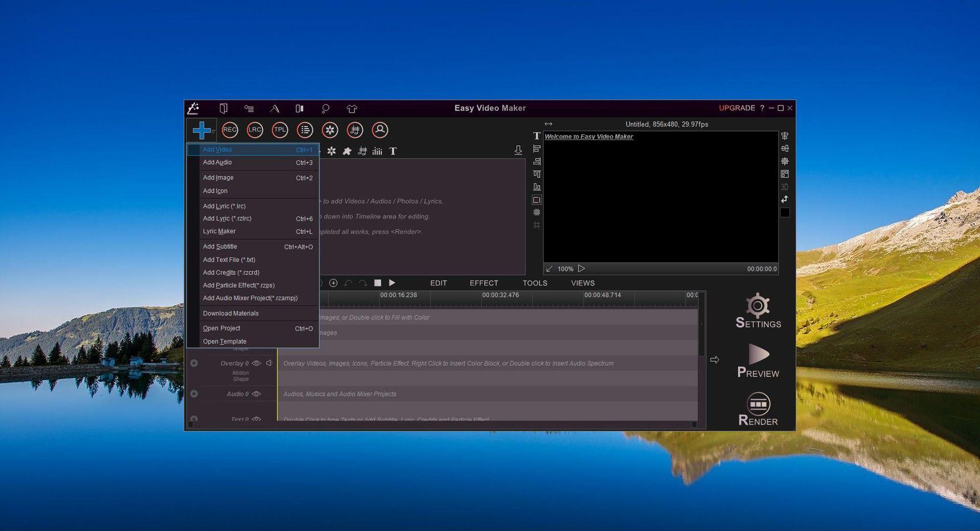Click the t-shirt skin icon
980x531 pixels.
[x=352, y=108]
